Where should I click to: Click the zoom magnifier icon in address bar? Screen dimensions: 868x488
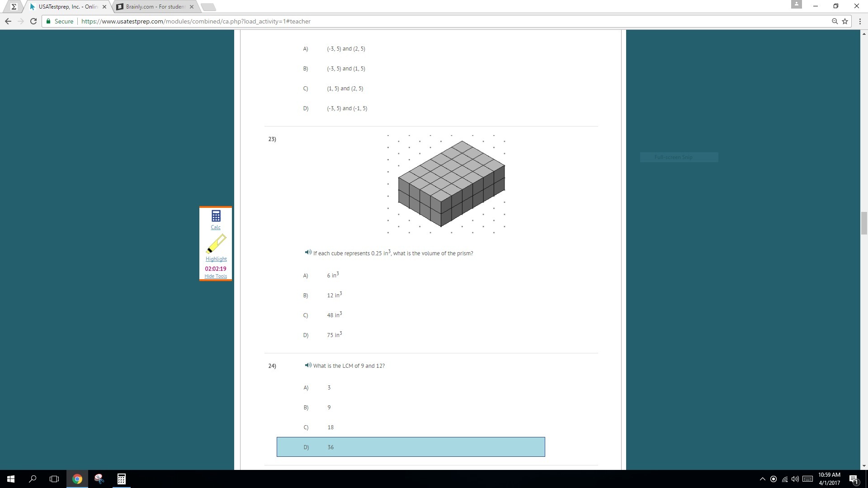[835, 21]
